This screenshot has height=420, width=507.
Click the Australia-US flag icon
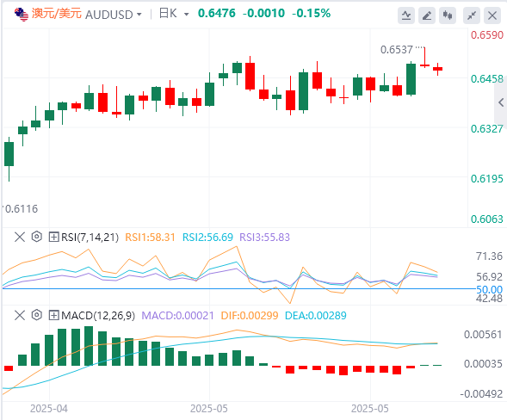22,15
